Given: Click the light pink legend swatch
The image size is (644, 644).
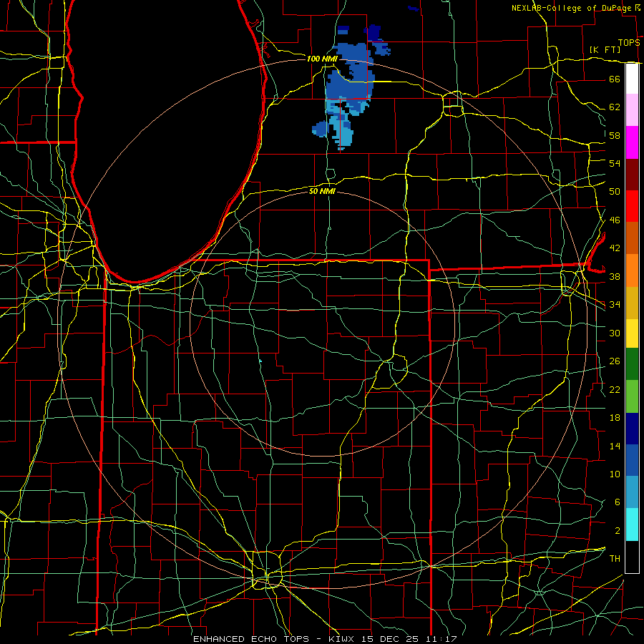Looking at the screenshot, I should [632, 110].
